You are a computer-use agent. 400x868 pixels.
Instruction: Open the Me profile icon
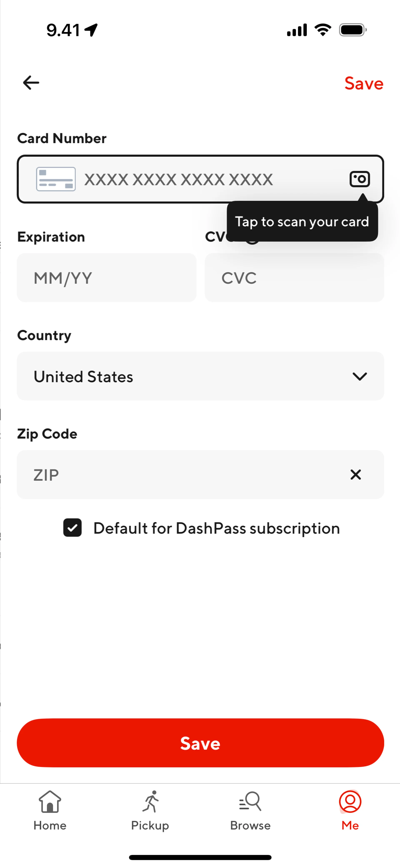tap(350, 805)
